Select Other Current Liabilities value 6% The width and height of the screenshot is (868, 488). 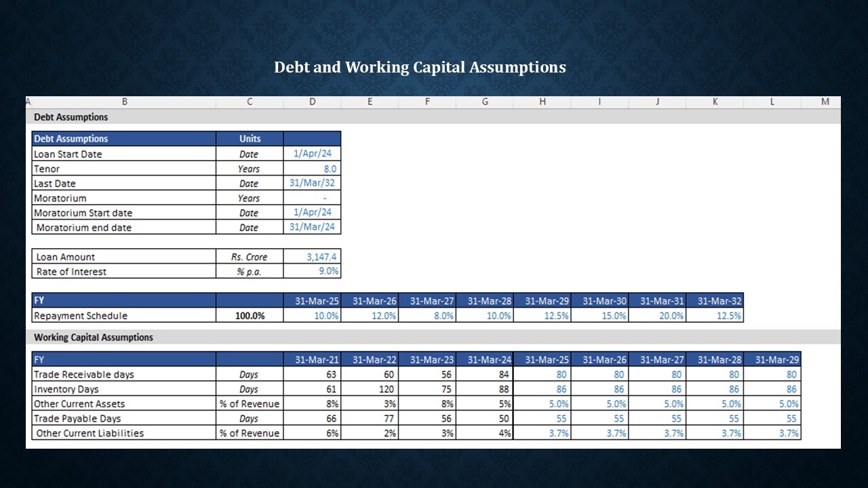pyautogui.click(x=312, y=433)
